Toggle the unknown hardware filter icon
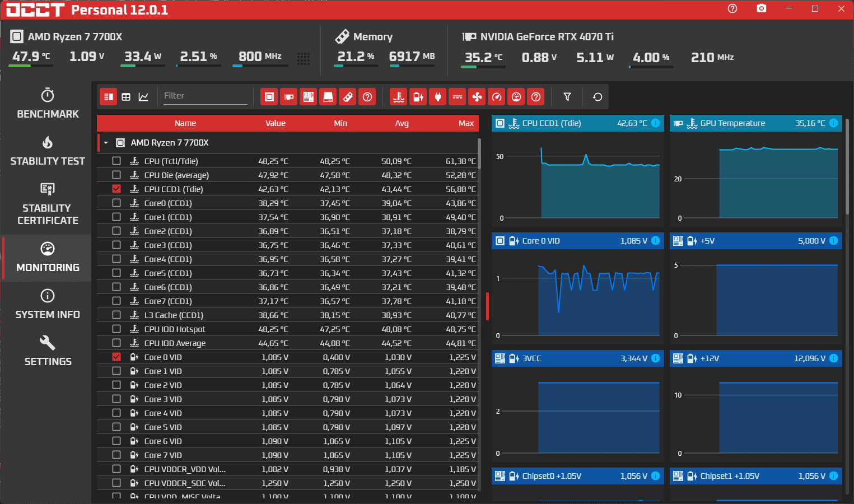The width and height of the screenshot is (854, 504). point(367,97)
